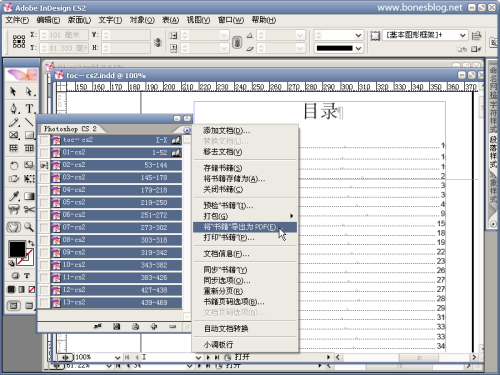Toggle style source box for 13-cs2
500x375 pixels.
(44, 303)
